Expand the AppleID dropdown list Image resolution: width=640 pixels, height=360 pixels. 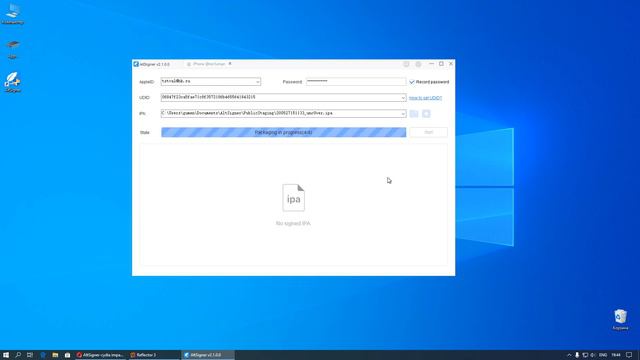[257, 82]
